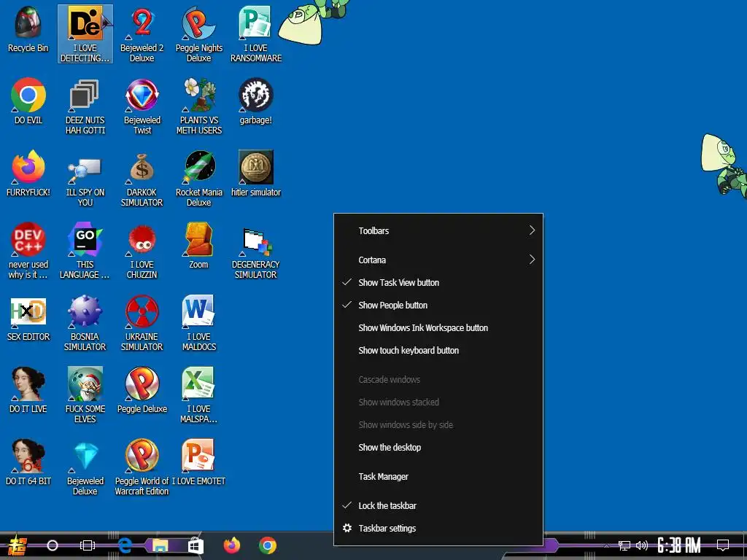Select the Peggle Nights Deluxe shortcut
Screen dimensions: 747x560
198,34
